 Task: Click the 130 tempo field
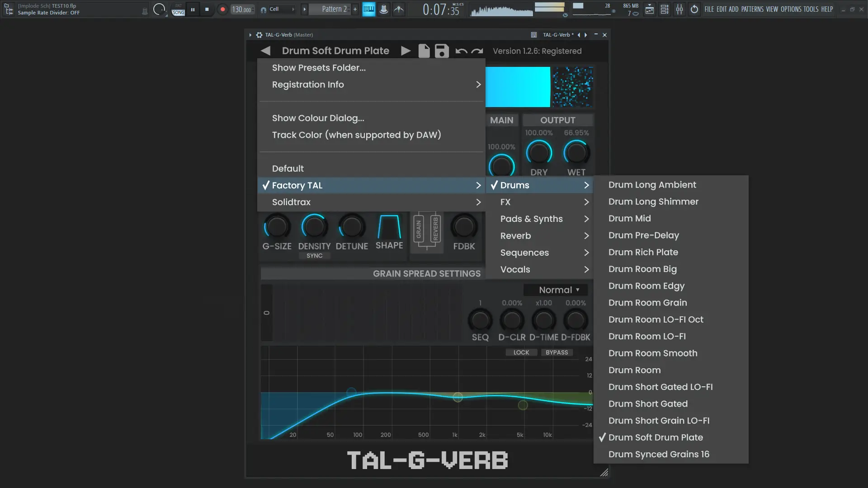click(x=241, y=9)
